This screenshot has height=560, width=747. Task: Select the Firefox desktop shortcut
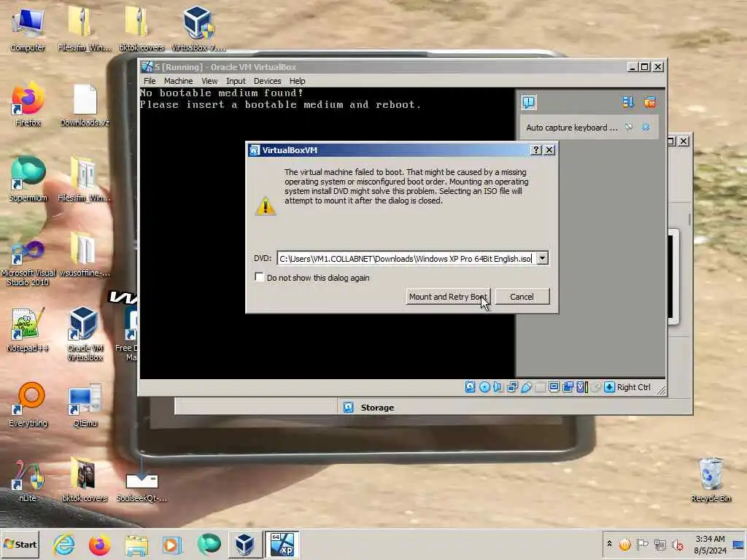pos(28,104)
